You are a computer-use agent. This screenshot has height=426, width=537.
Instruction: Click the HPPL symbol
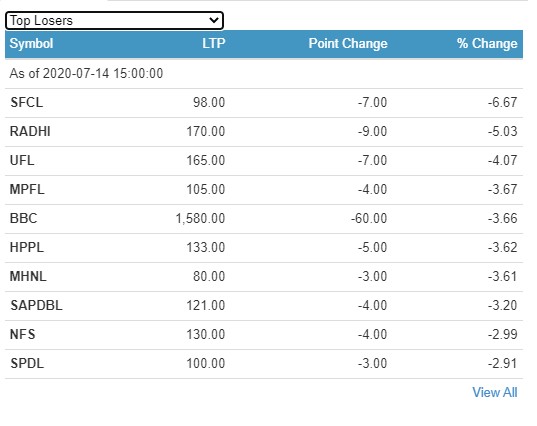27,248
